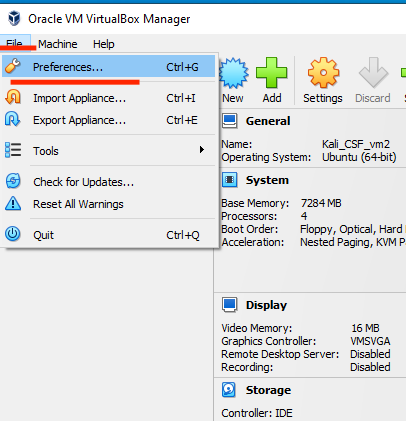Click the Preferences wrench icon
This screenshot has width=406, height=421.
coord(13,66)
